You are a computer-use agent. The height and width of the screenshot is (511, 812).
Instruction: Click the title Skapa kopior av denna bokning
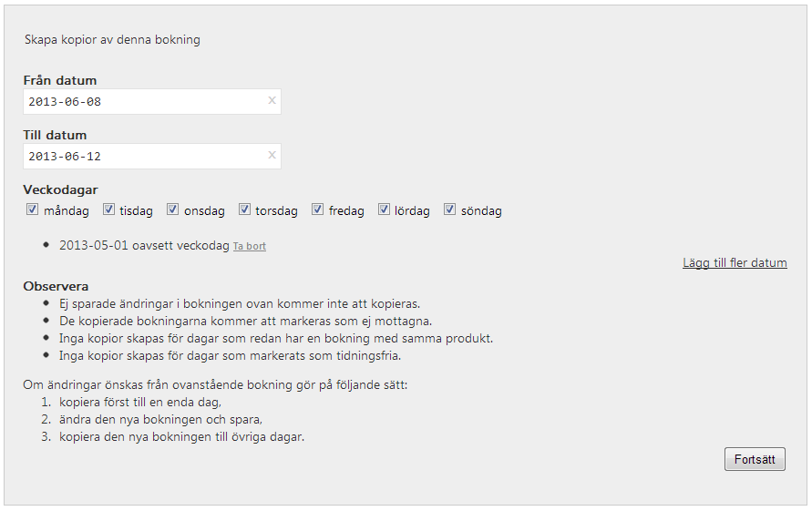coord(112,40)
